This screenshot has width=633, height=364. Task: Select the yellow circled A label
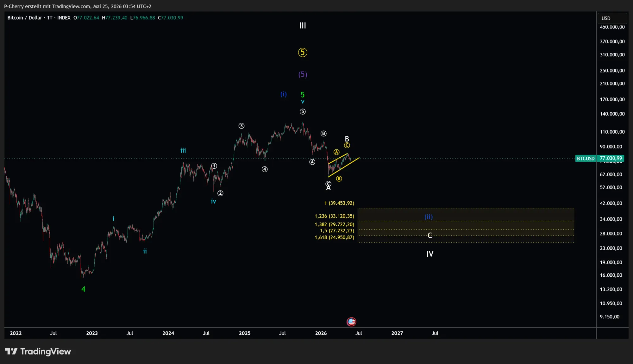click(336, 152)
